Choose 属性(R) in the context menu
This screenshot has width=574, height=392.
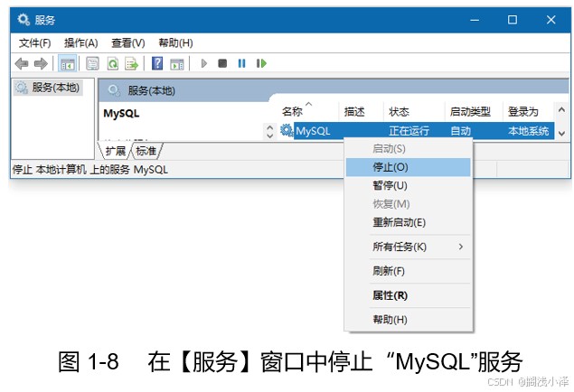tap(409, 295)
